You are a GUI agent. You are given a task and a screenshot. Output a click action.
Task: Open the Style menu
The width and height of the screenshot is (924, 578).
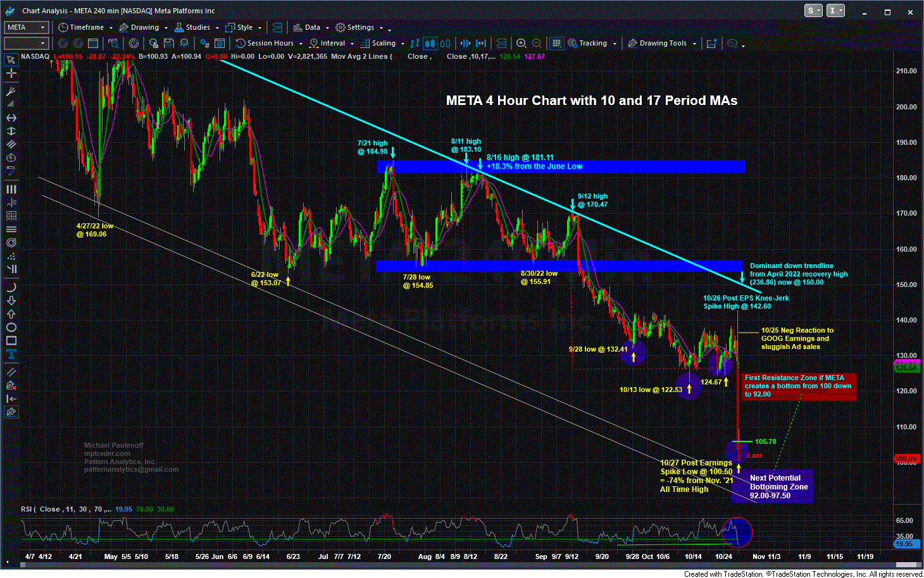tap(239, 27)
